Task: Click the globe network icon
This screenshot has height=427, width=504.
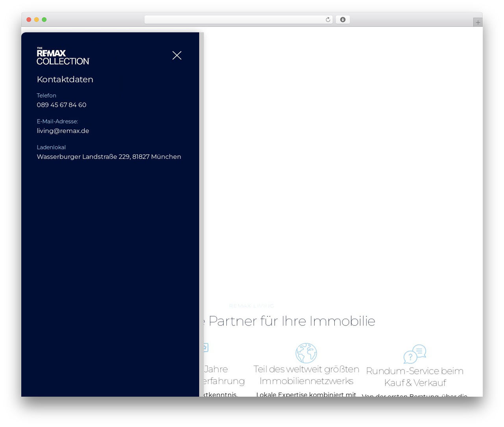Action: coord(306,353)
